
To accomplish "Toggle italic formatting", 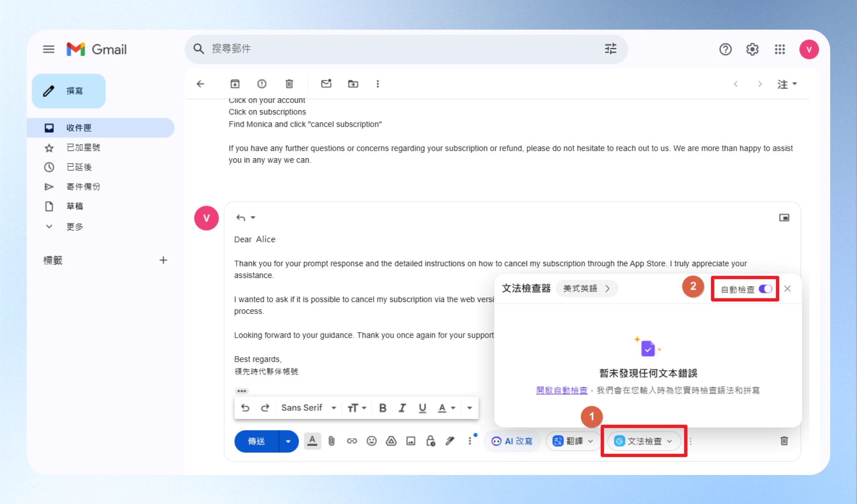I will point(402,408).
